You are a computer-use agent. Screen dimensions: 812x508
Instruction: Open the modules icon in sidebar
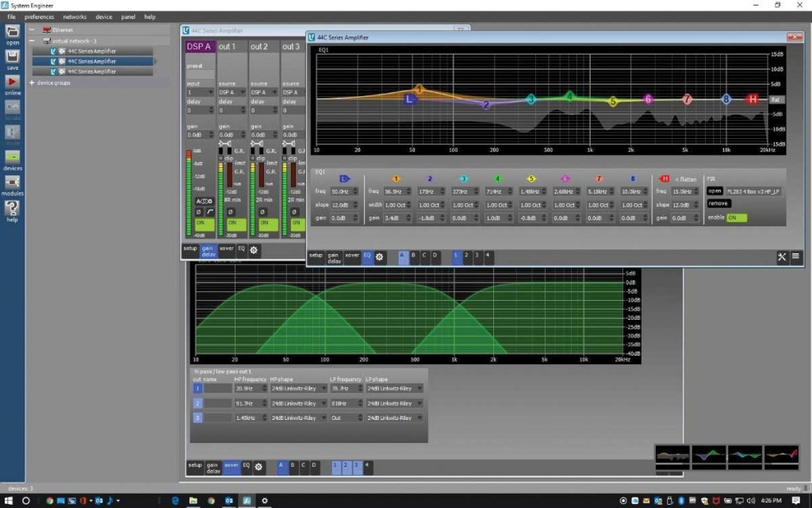tap(13, 183)
